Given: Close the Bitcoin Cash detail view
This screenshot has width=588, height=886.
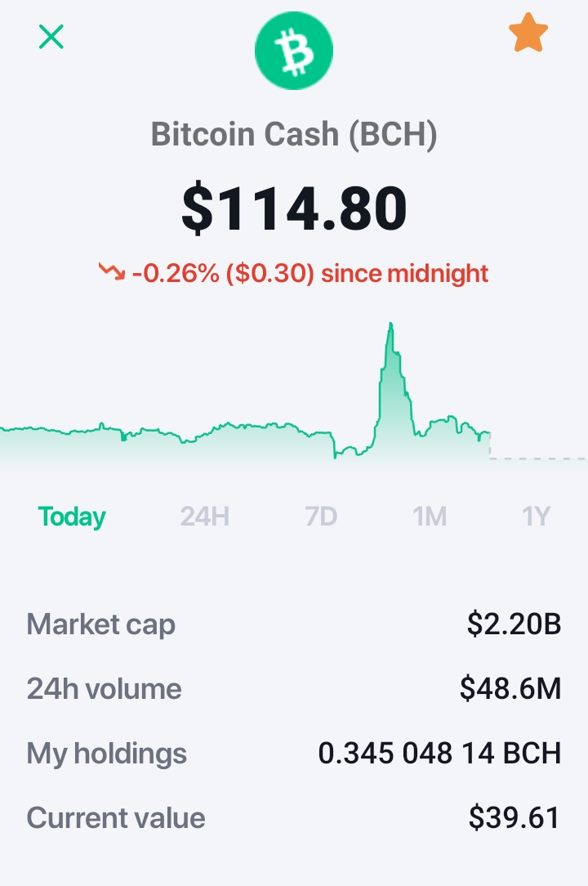Looking at the screenshot, I should click(x=51, y=37).
